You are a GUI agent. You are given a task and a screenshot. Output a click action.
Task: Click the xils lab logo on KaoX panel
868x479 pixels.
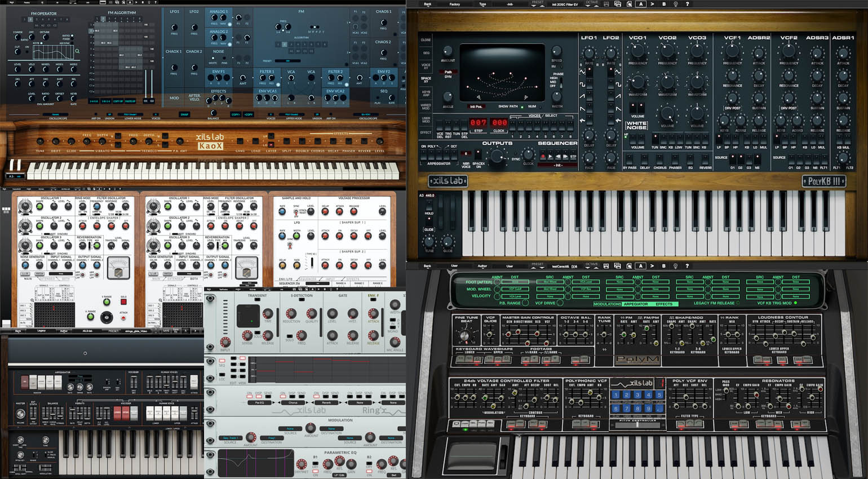[210, 137]
